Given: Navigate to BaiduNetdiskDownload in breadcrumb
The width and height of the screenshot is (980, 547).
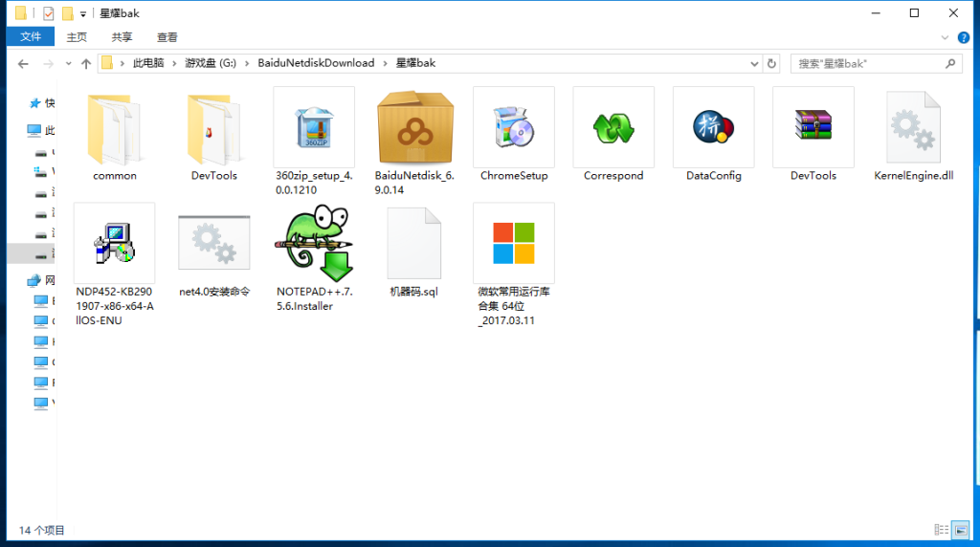Looking at the screenshot, I should [x=316, y=63].
